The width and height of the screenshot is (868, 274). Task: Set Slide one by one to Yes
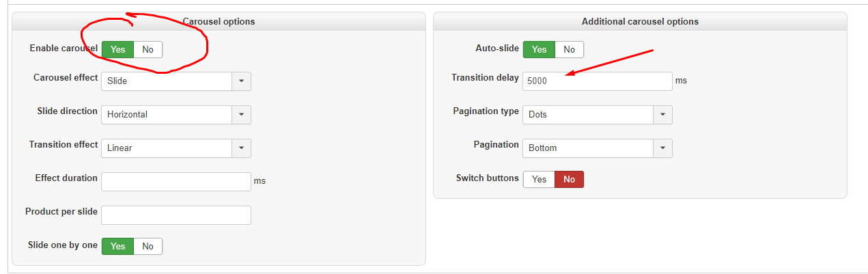tap(118, 246)
